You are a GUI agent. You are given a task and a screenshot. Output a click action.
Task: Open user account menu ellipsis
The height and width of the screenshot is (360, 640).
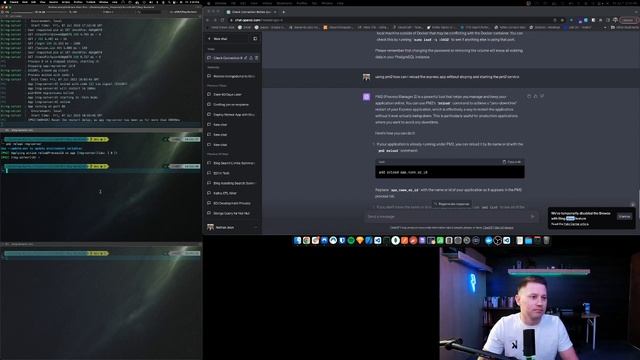click(256, 227)
